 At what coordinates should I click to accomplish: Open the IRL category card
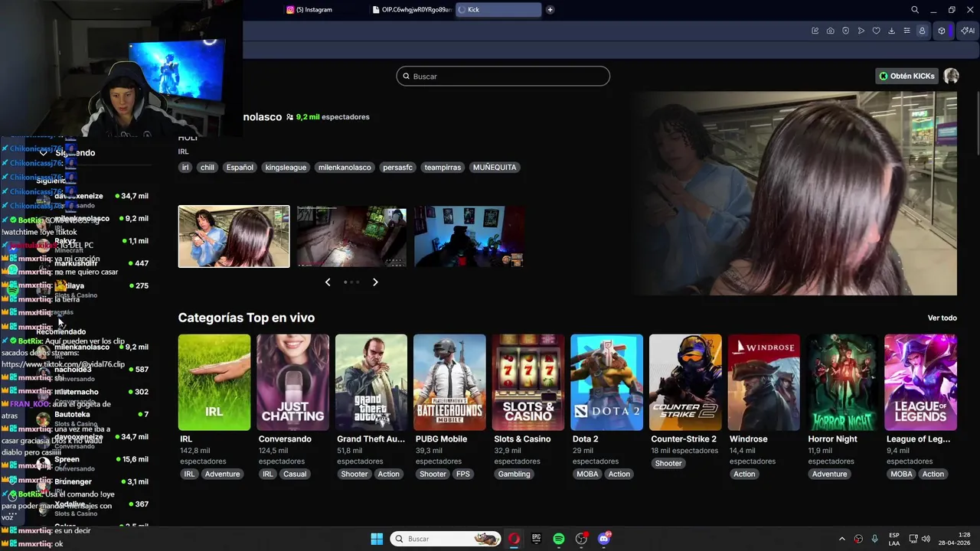point(214,382)
